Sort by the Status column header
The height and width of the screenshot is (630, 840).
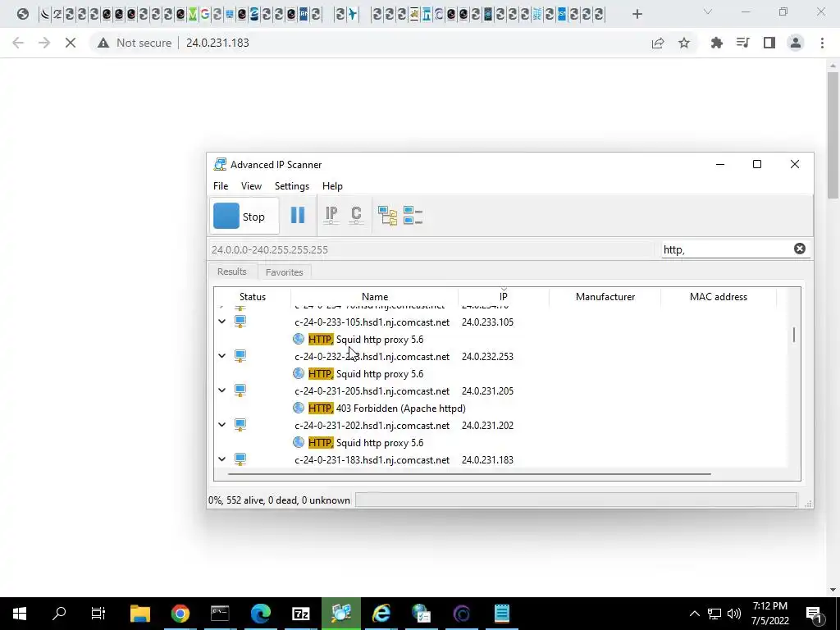click(x=253, y=297)
